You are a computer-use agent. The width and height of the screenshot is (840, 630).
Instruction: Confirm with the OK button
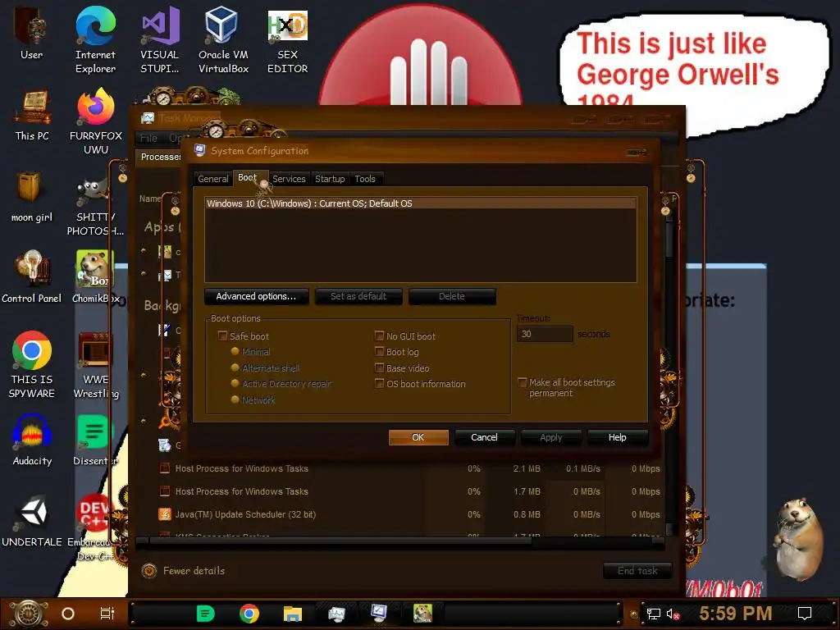click(x=418, y=437)
